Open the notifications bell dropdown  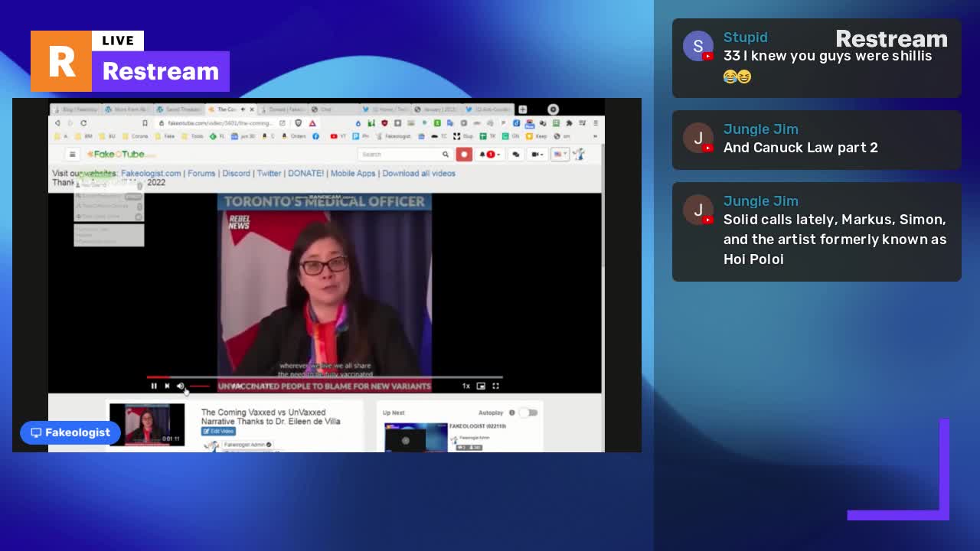point(490,154)
